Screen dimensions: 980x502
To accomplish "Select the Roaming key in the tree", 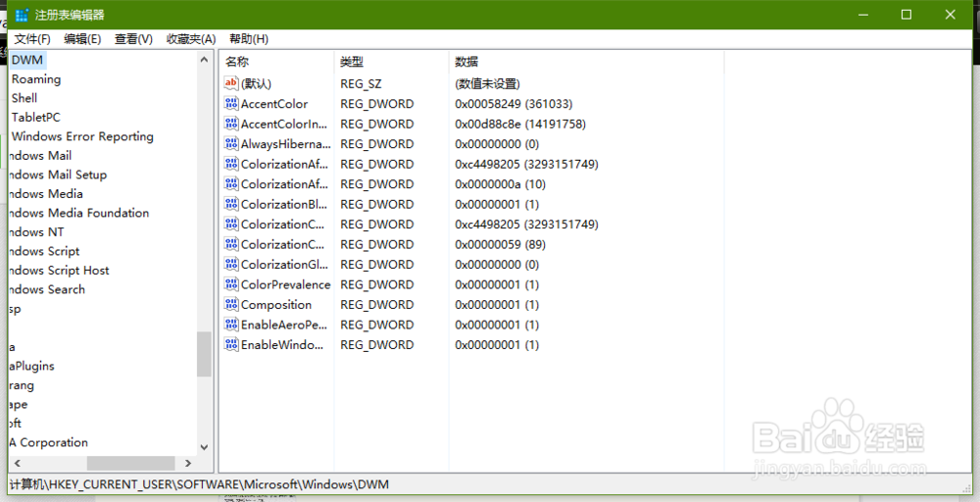I will click(x=36, y=79).
